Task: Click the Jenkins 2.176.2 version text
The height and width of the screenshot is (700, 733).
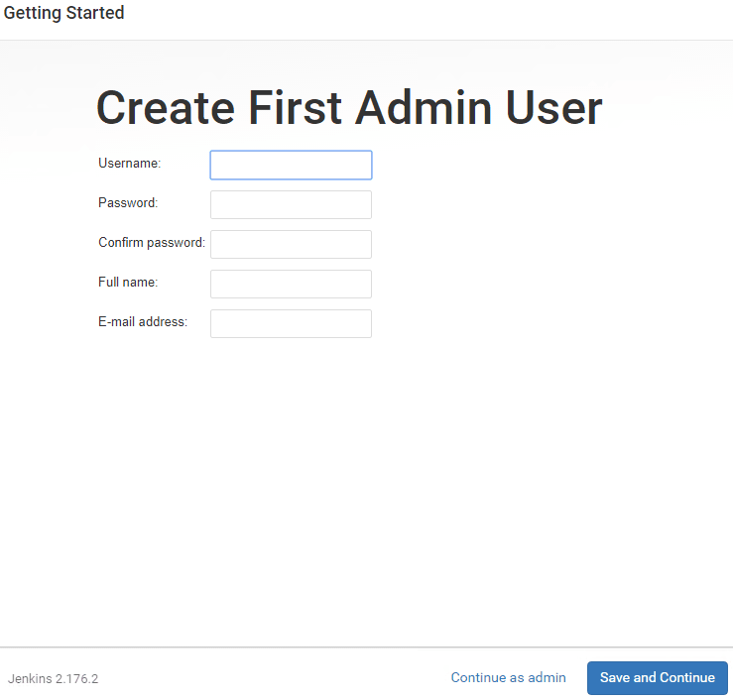Action: tap(53, 679)
